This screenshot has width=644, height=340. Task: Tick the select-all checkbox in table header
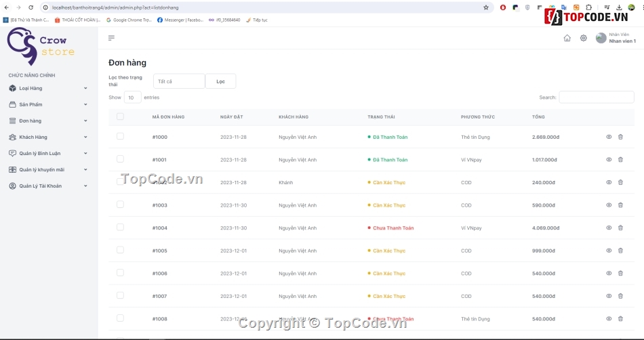[120, 116]
